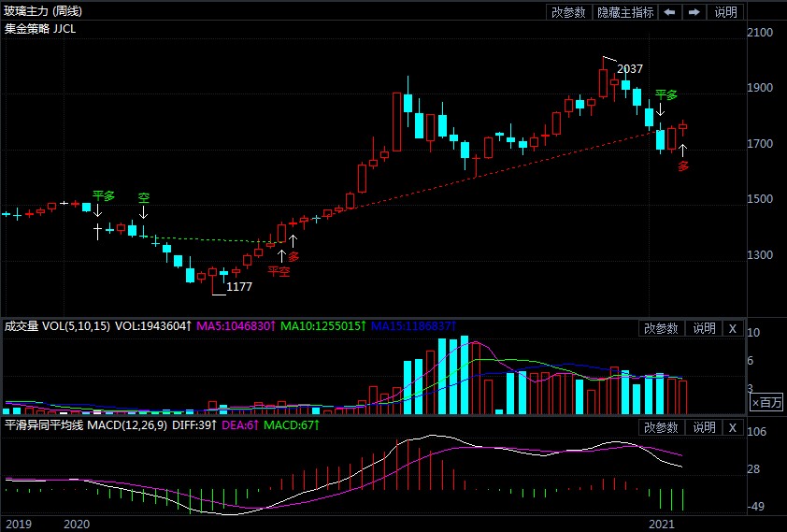
Task: Click the white up arrow above red 平空 label
Action: 282,254
